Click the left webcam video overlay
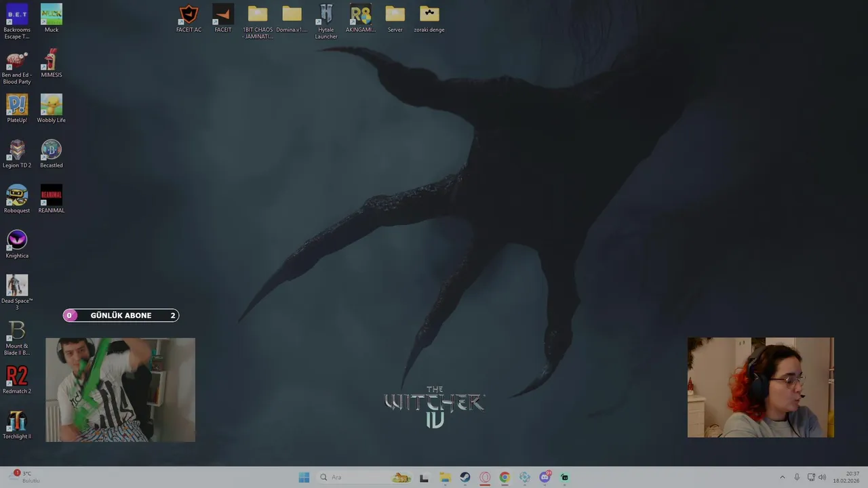 pyautogui.click(x=120, y=390)
